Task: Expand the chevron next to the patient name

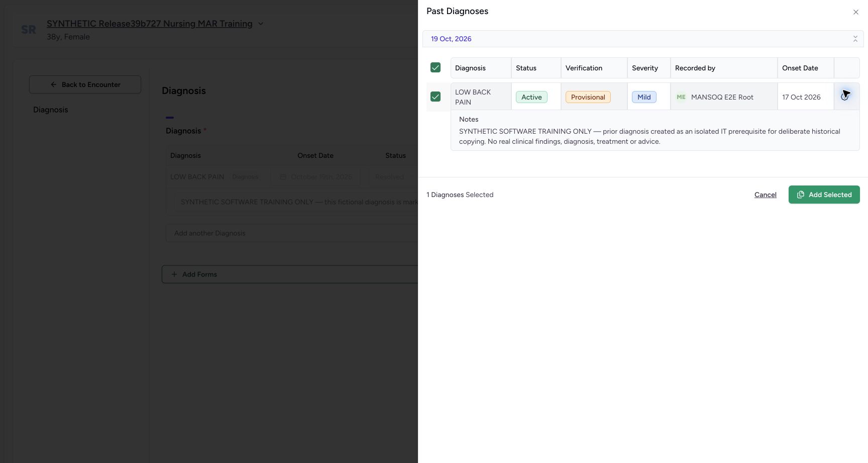Action: (261, 24)
